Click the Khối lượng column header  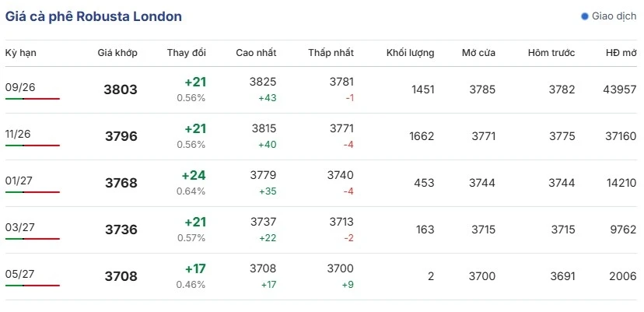[411, 53]
